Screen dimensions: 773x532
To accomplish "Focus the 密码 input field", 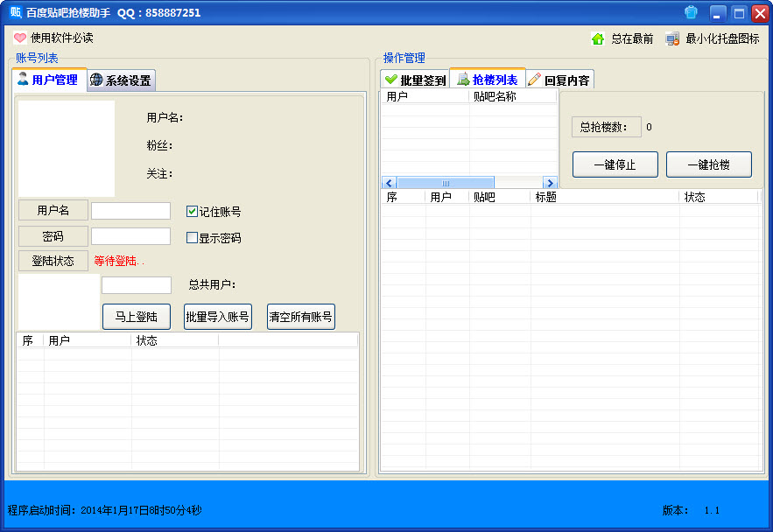I will 130,236.
